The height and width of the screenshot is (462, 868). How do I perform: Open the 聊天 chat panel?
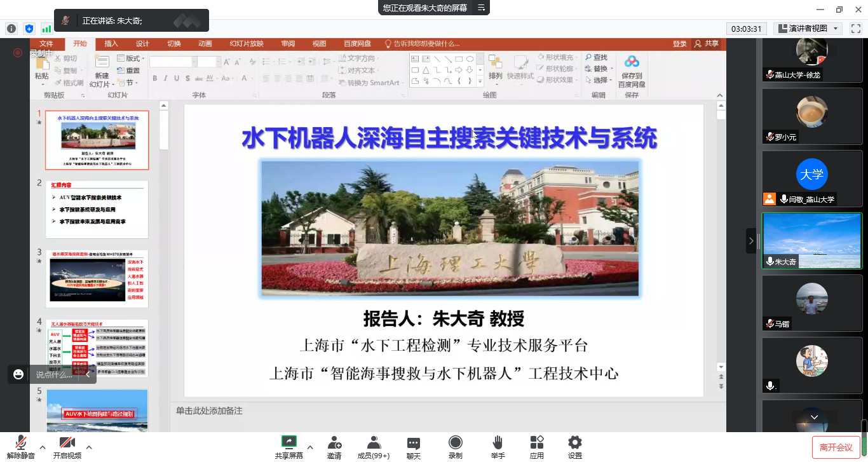tap(414, 442)
